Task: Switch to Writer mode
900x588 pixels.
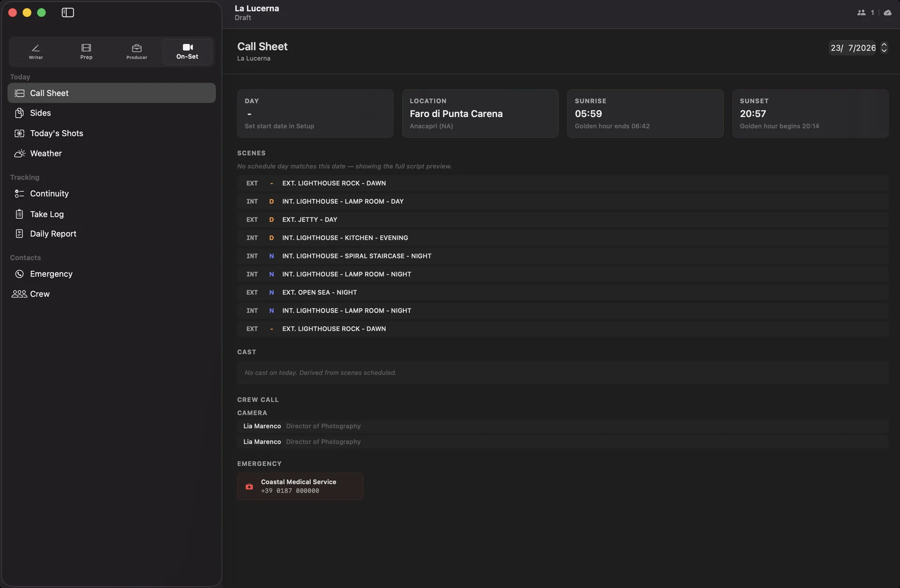Action: tap(36, 52)
